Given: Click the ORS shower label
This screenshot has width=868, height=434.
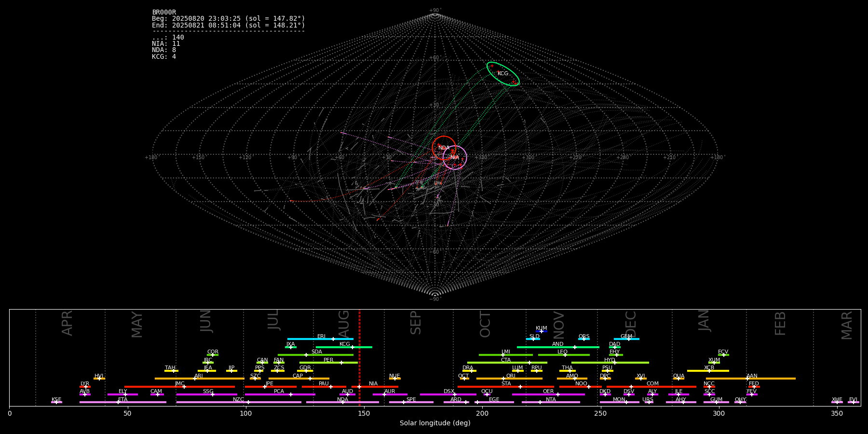Looking at the screenshot, I should (584, 337).
